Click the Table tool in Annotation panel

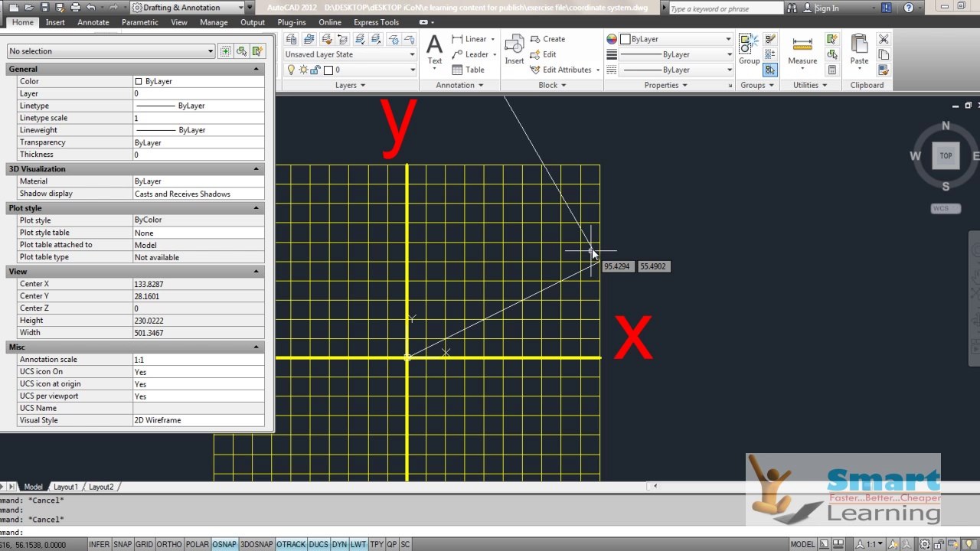pos(468,70)
